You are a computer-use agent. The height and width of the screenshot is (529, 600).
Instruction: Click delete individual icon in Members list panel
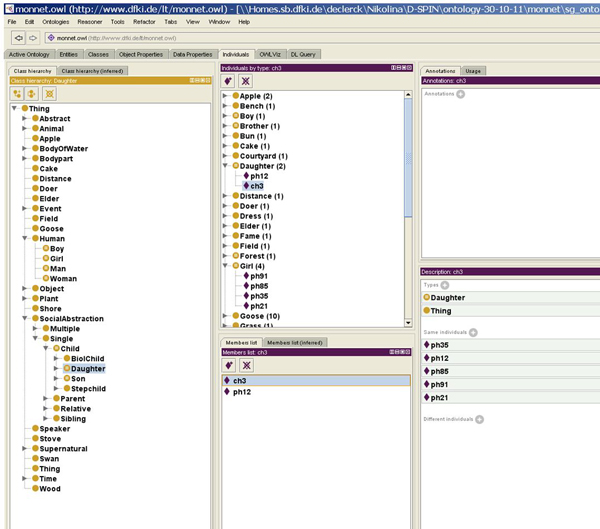[246, 365]
